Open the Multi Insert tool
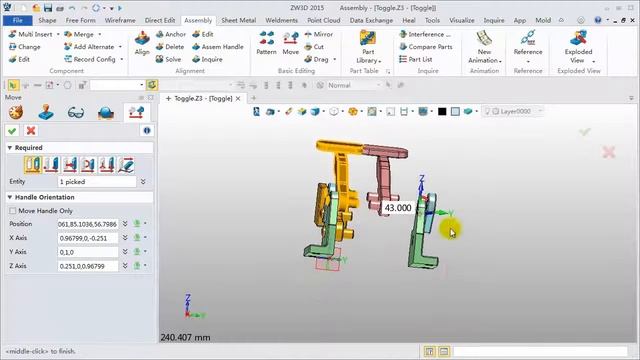This screenshot has height=360, width=640. coord(31,34)
